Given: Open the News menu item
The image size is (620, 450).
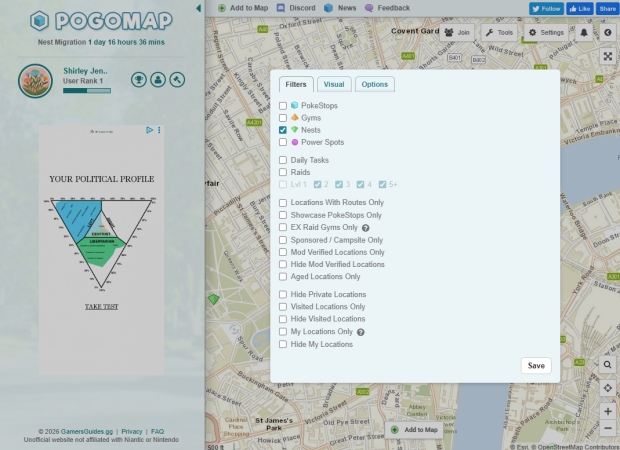Looking at the screenshot, I should click(x=340, y=8).
